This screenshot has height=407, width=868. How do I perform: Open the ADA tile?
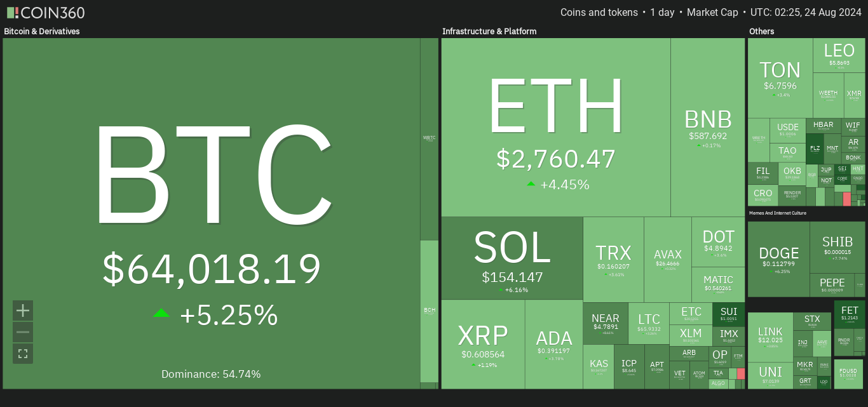pyautogui.click(x=553, y=344)
